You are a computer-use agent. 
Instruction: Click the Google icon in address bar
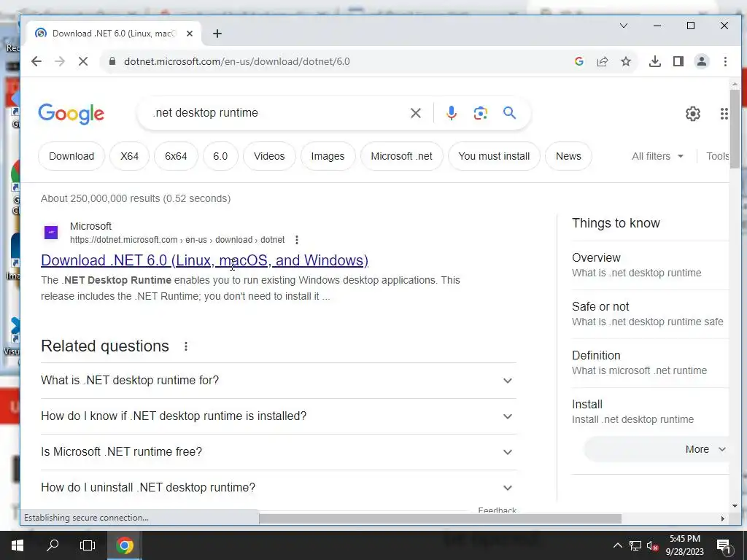[578, 61]
